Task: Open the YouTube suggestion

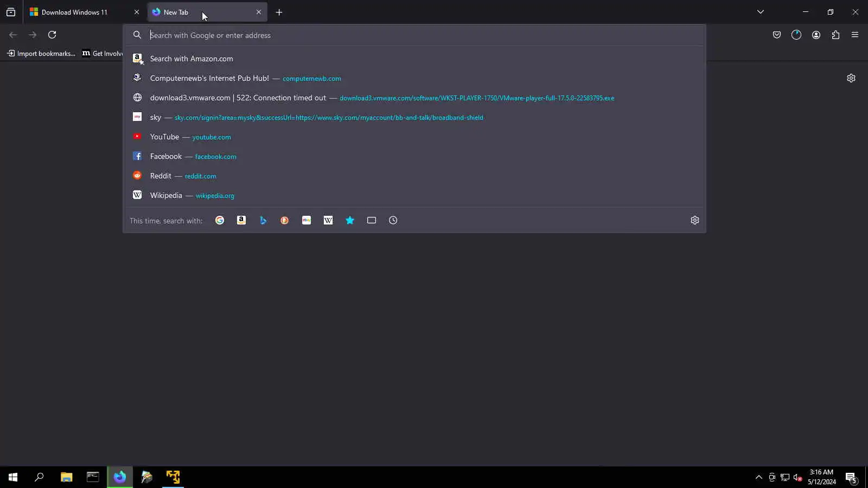Action: pos(414,137)
